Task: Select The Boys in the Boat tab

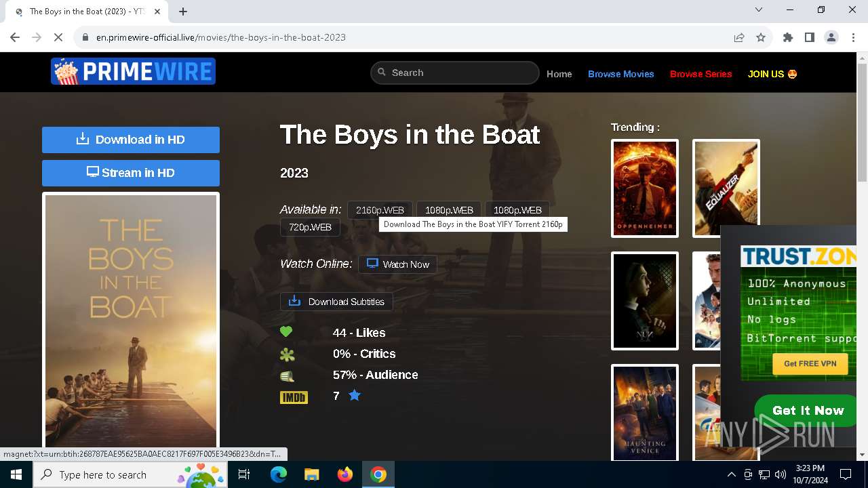Action: 87,12
